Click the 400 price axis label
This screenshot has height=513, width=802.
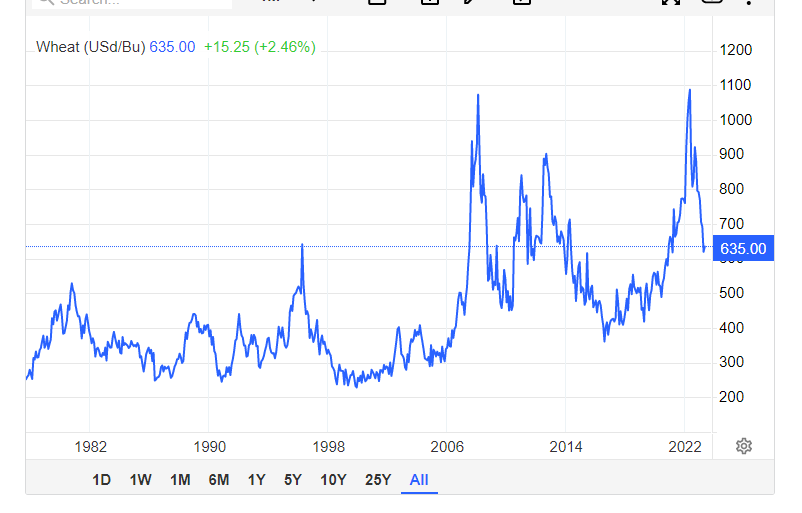[731, 327]
